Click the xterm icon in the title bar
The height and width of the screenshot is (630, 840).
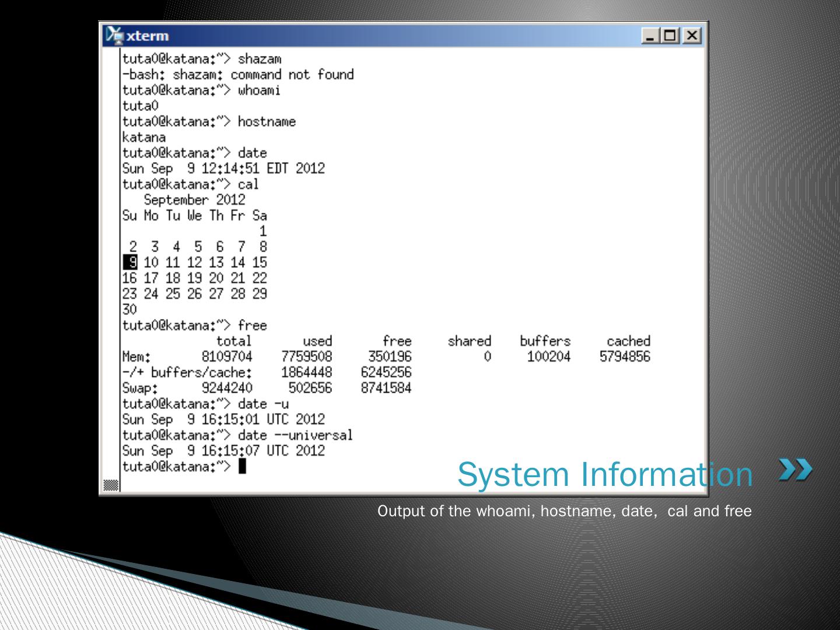[x=115, y=36]
